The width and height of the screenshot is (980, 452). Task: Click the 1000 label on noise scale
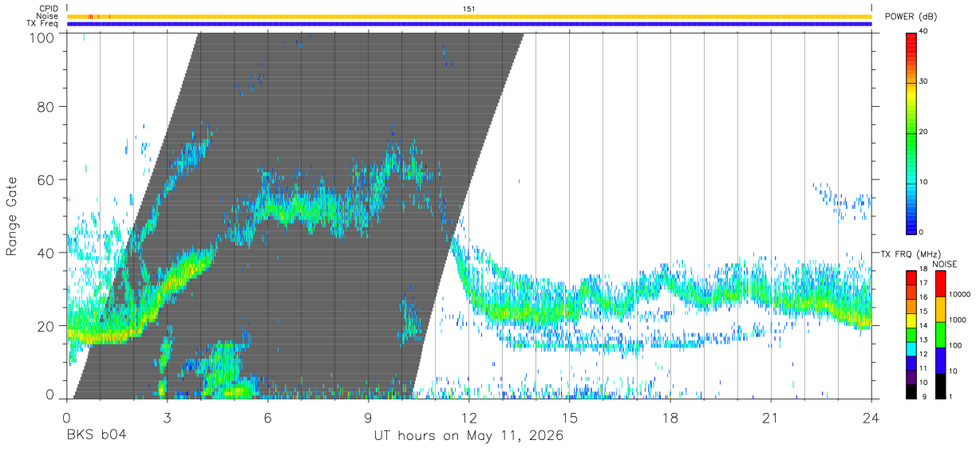[959, 320]
